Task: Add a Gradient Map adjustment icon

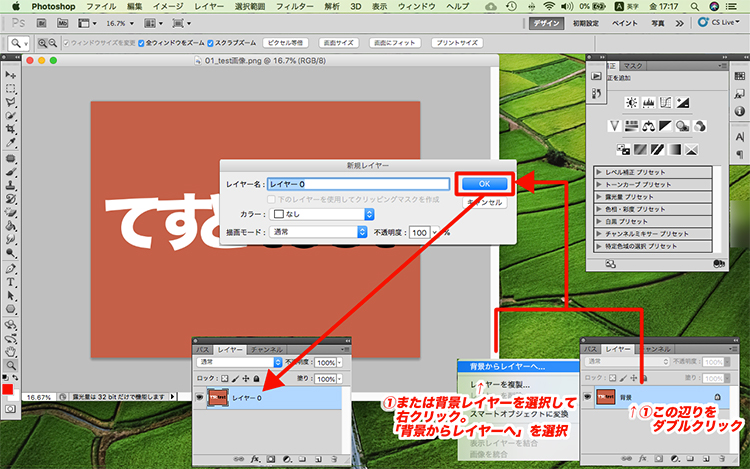Action: (x=674, y=150)
